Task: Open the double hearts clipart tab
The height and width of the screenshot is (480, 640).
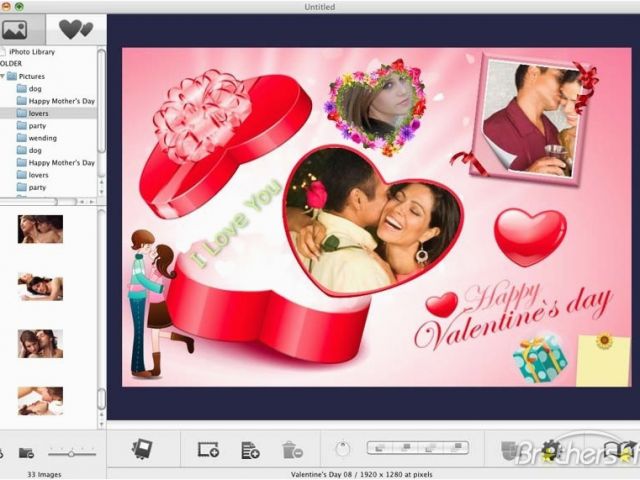Action: point(75,29)
